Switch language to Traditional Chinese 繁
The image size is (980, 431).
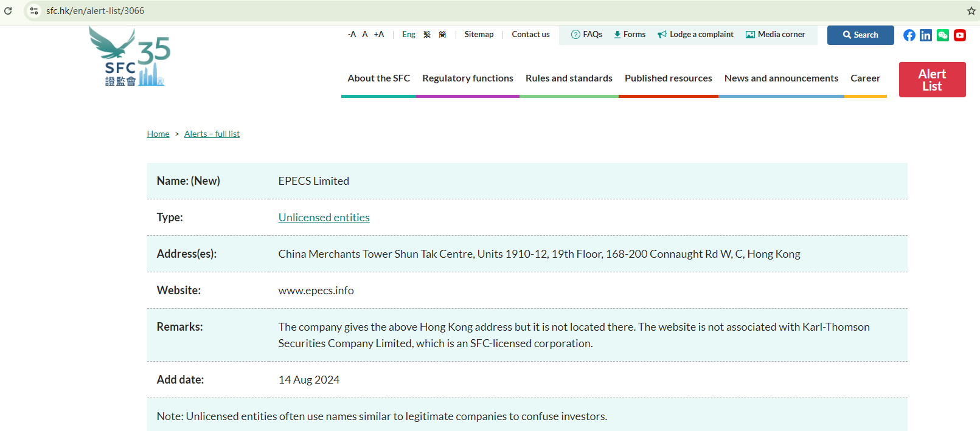click(x=427, y=35)
